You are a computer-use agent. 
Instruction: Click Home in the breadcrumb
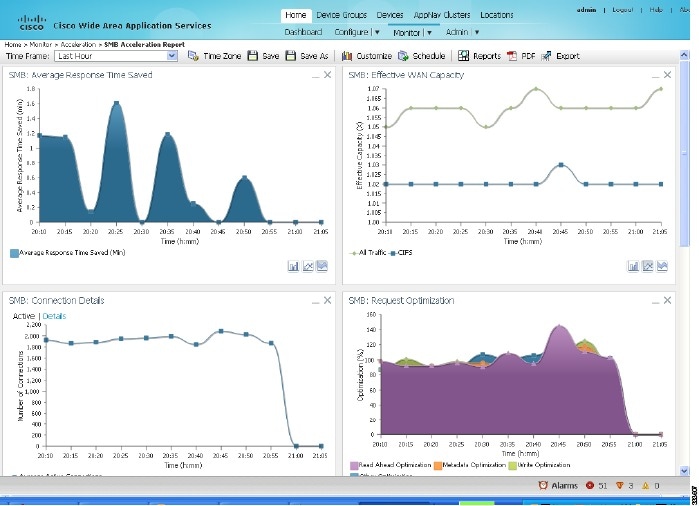12,45
